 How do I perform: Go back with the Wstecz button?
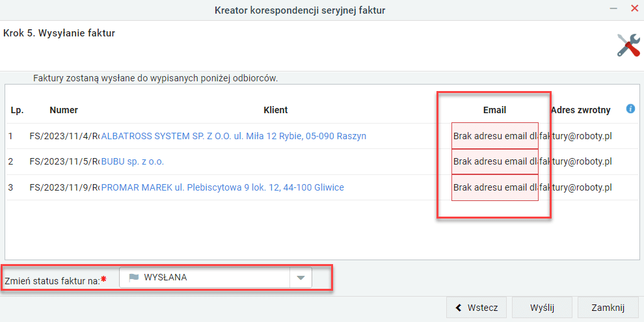click(x=476, y=308)
